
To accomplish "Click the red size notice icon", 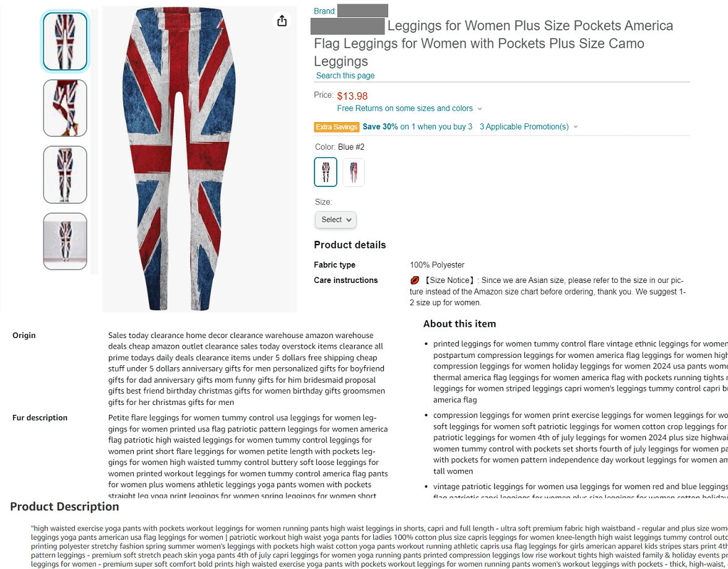I will pyautogui.click(x=415, y=280).
